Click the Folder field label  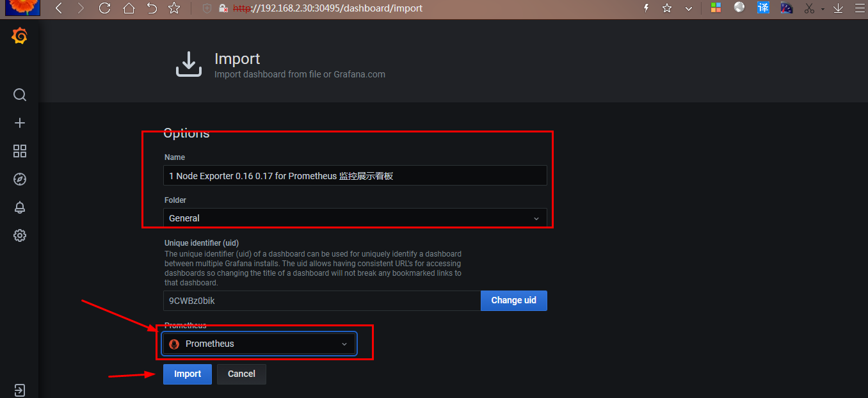click(x=175, y=200)
